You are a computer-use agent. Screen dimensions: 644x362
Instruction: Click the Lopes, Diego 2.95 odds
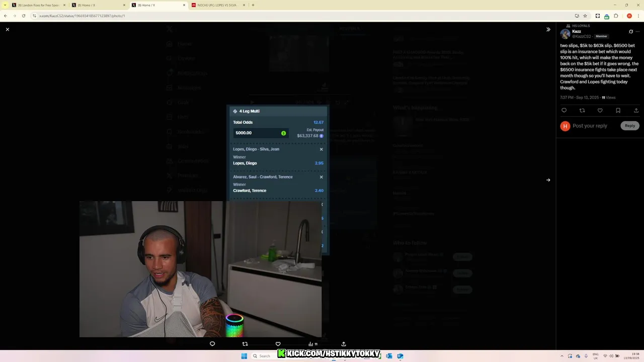point(319,163)
